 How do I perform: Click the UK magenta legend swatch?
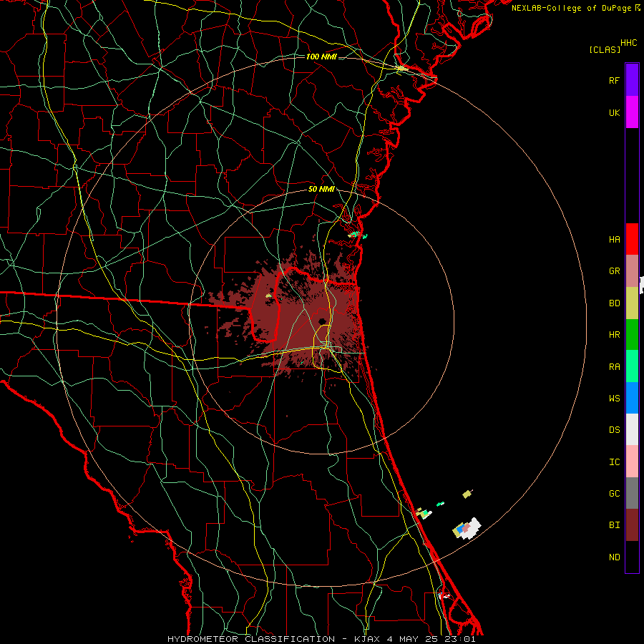tap(632, 112)
